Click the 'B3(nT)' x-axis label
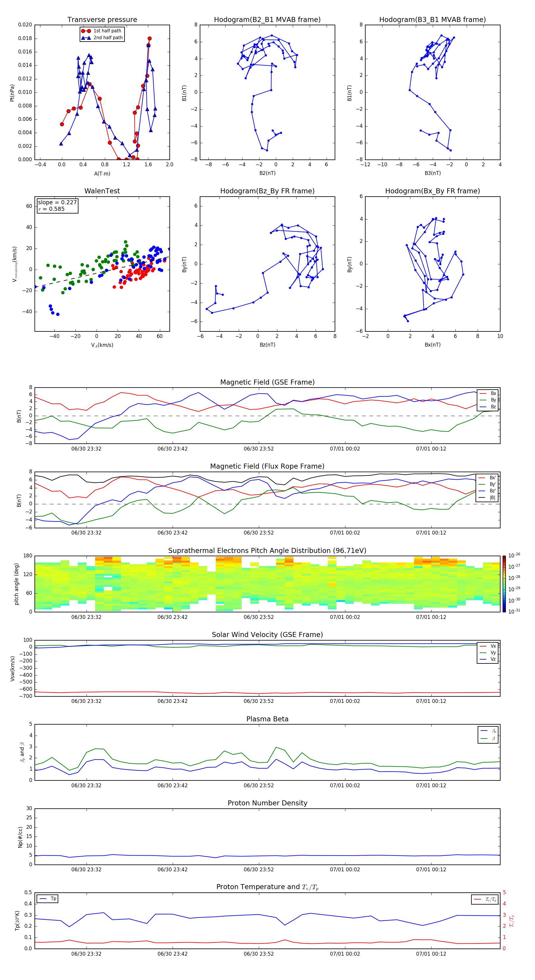 pyautogui.click(x=432, y=173)
